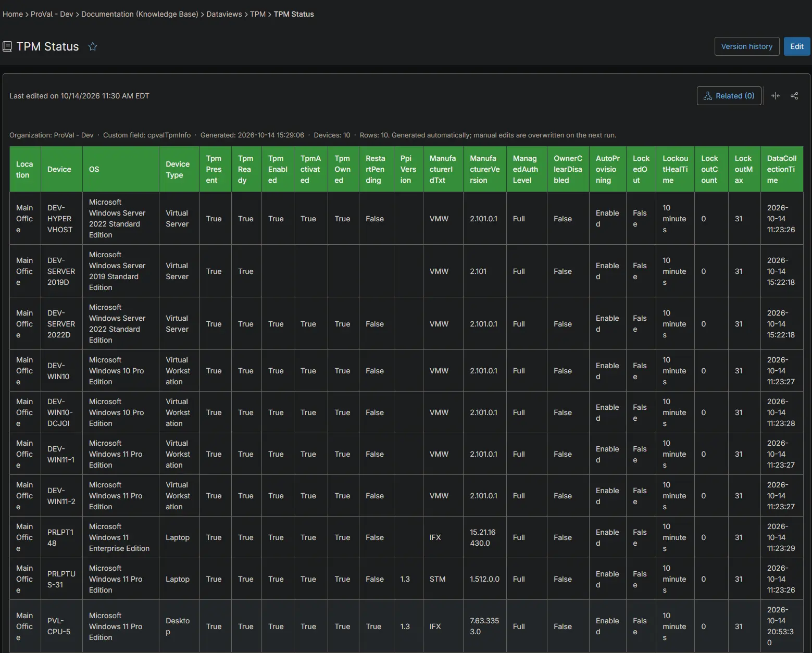Click the Windows Server 2019 Standard Edition cell

121,271
